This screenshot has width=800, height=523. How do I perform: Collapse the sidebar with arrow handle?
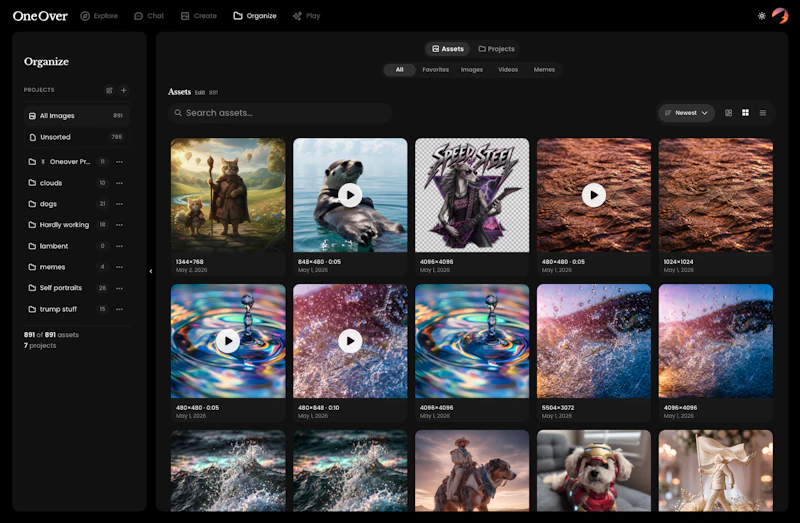click(151, 271)
